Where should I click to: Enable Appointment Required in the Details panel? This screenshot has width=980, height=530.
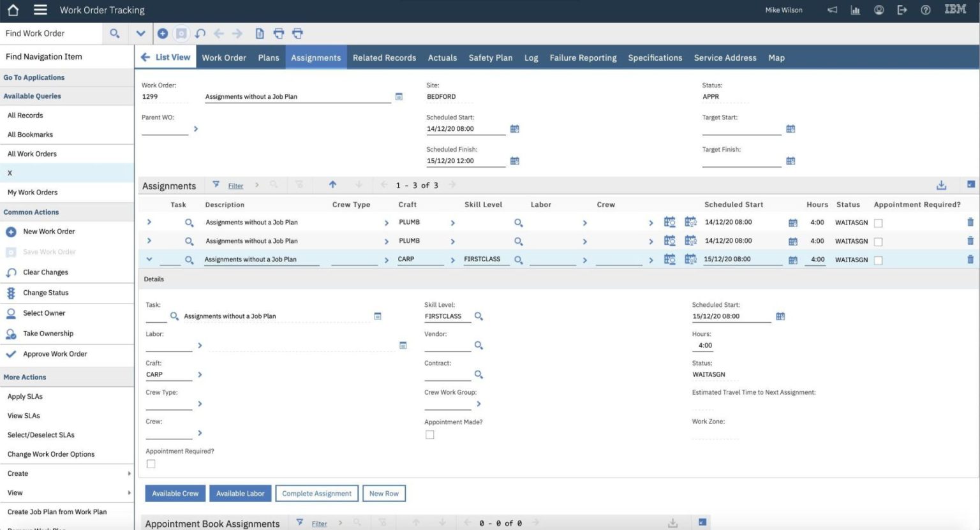(x=151, y=464)
